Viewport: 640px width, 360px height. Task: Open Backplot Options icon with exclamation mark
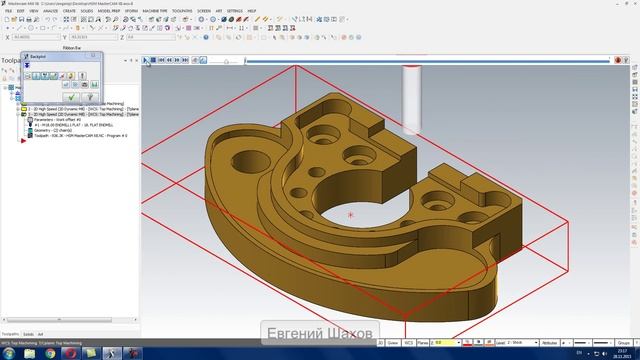[82, 76]
